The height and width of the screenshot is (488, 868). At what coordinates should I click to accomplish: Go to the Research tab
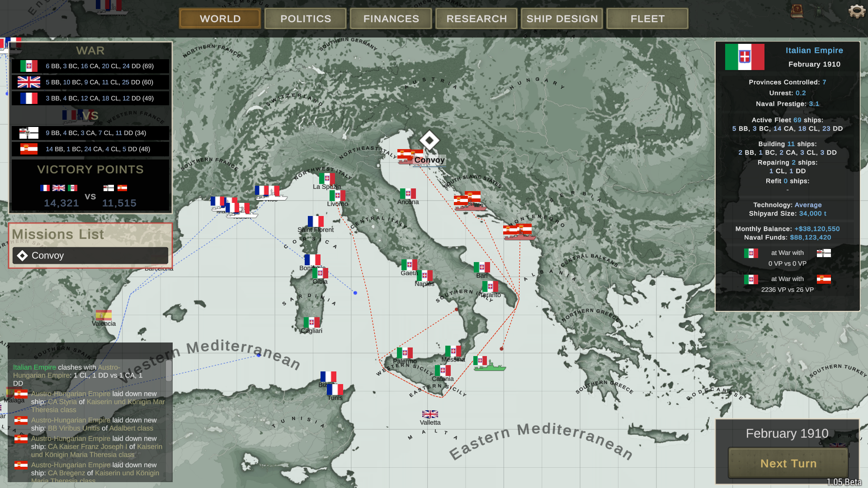click(x=476, y=19)
